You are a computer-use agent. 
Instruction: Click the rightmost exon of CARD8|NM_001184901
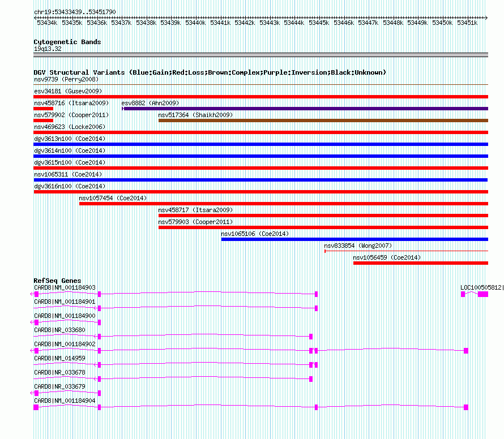(x=317, y=308)
